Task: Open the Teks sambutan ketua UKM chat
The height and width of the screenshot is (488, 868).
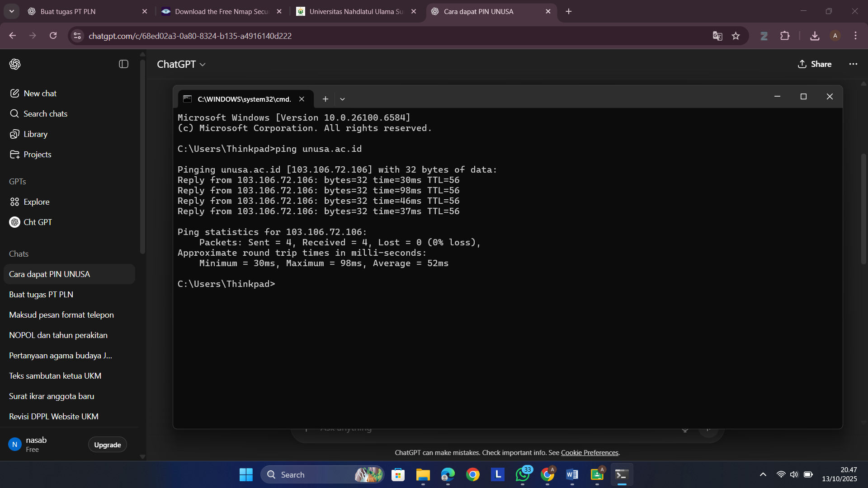Action: [55, 376]
